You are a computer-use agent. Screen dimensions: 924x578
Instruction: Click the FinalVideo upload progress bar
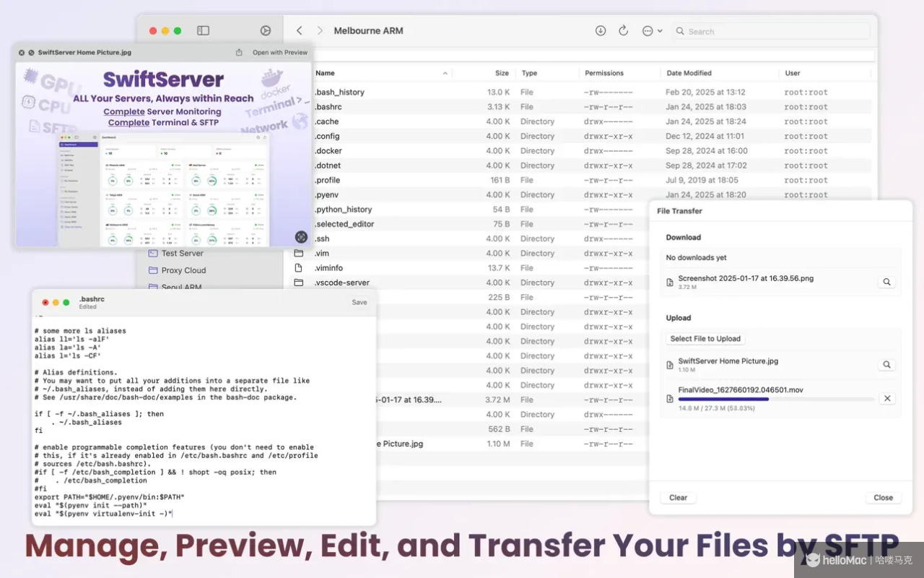(775, 399)
